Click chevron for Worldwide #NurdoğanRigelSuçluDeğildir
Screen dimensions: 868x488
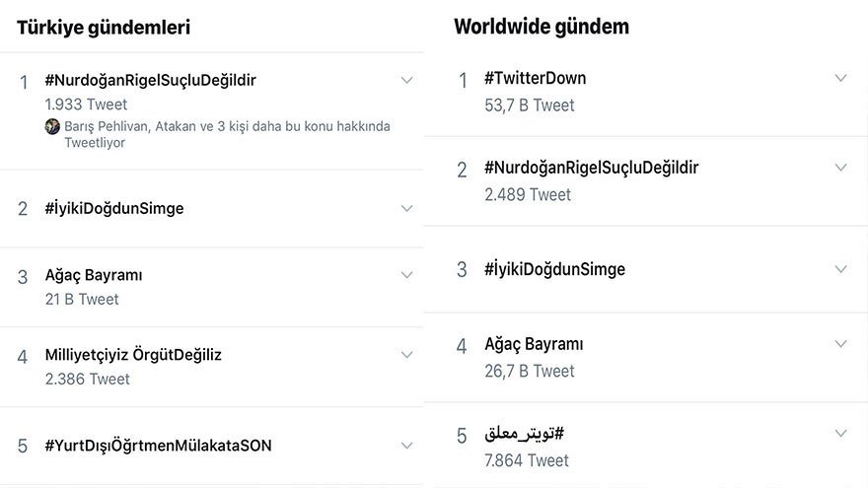tap(840, 168)
